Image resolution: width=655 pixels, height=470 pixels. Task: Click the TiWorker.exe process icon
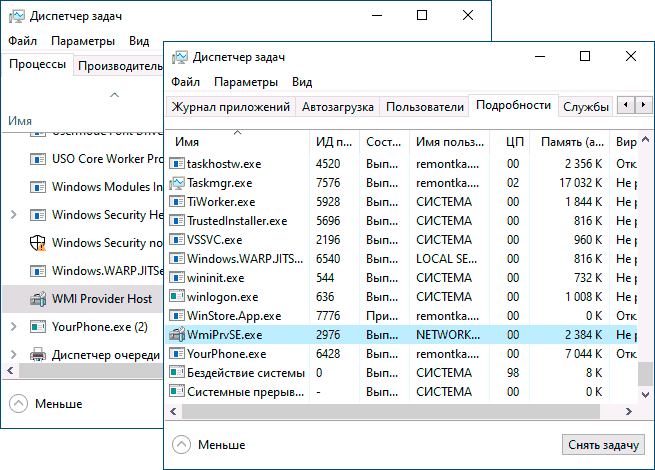(x=177, y=202)
